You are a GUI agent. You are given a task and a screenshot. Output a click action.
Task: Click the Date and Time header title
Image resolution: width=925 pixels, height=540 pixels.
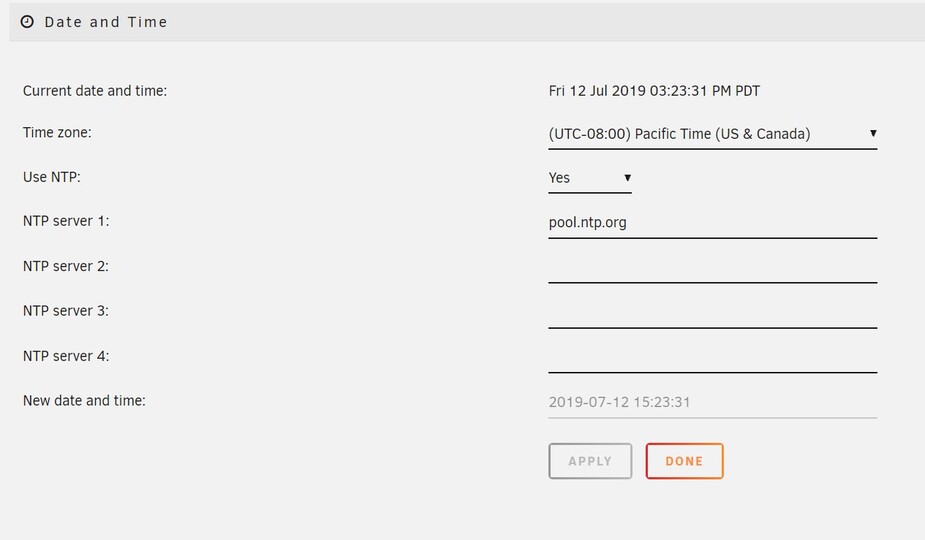(x=106, y=22)
